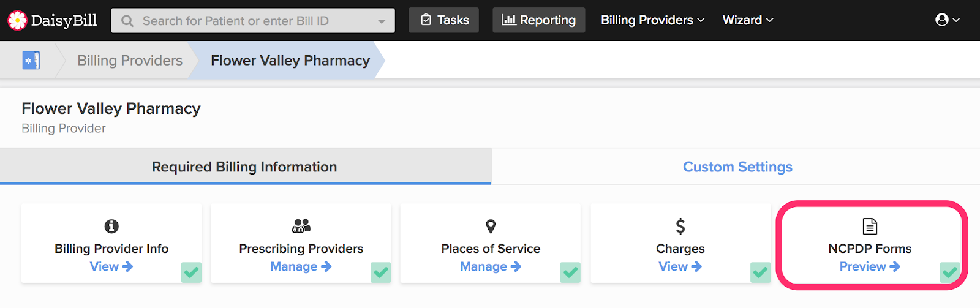The width and height of the screenshot is (980, 308).
Task: Switch to the Custom Settings tab
Action: point(737,167)
